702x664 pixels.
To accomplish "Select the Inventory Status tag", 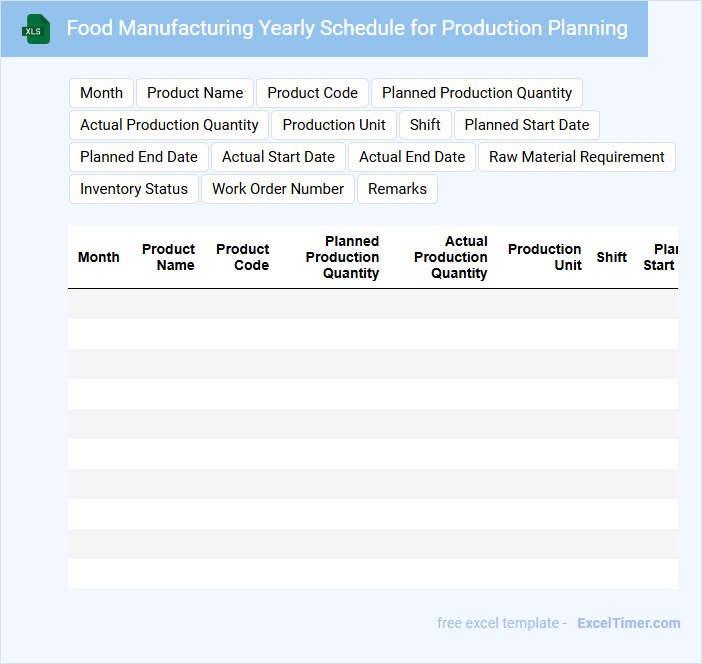I will (134, 189).
